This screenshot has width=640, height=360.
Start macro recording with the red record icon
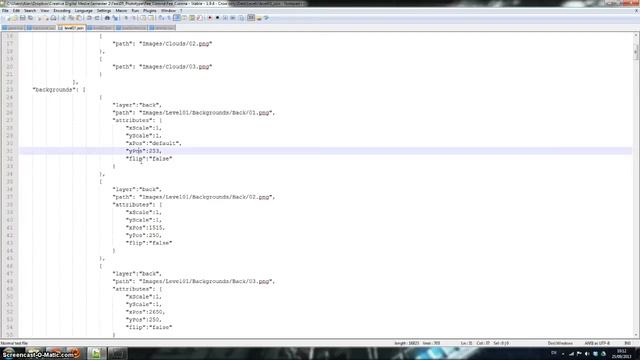pos(210,18)
